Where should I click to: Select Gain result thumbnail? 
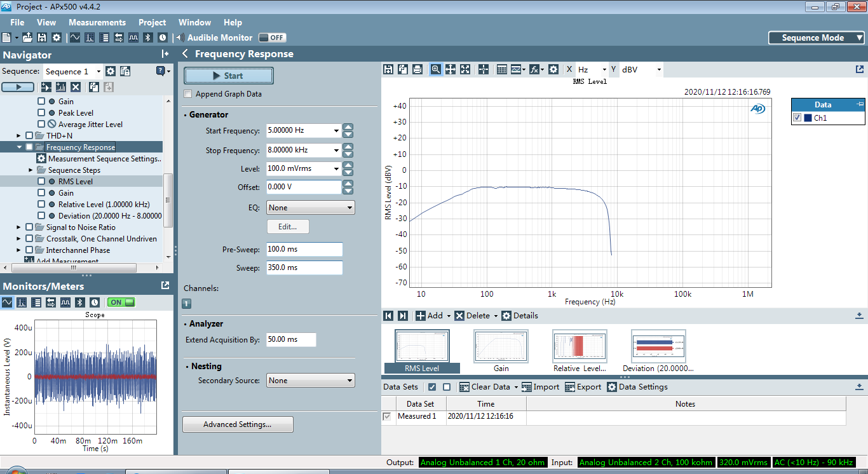click(501, 351)
